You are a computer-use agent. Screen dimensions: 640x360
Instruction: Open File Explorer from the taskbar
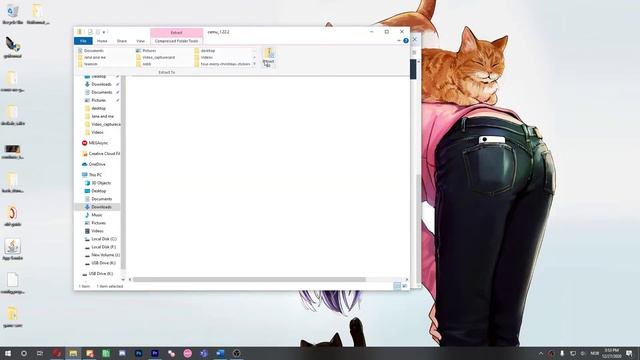pyautogui.click(x=73, y=353)
